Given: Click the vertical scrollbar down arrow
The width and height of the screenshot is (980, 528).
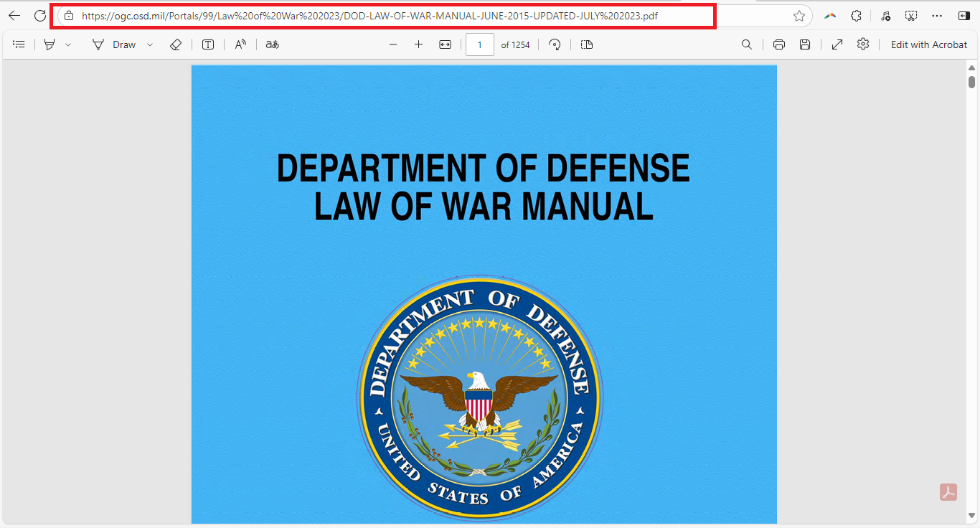Looking at the screenshot, I should coord(971,516).
